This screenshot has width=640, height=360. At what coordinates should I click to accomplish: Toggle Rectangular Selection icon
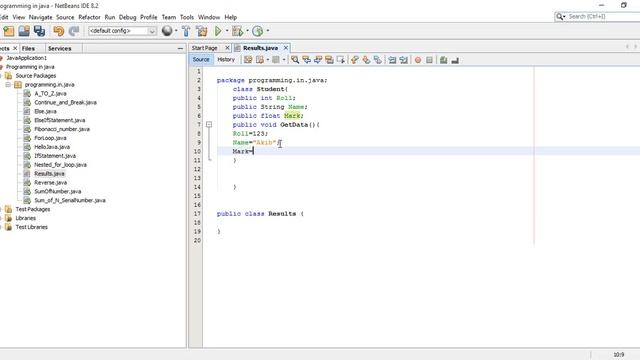(x=341, y=60)
